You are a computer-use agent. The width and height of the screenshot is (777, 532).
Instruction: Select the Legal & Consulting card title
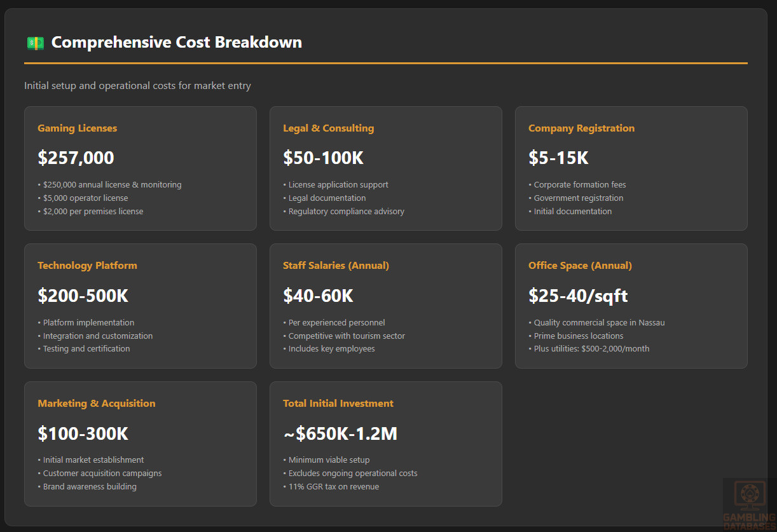click(x=328, y=128)
